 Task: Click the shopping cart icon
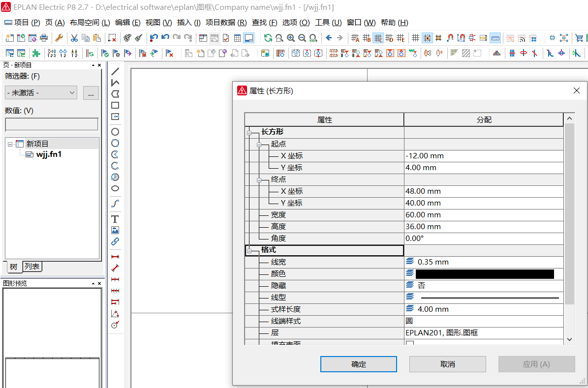[x=579, y=38]
